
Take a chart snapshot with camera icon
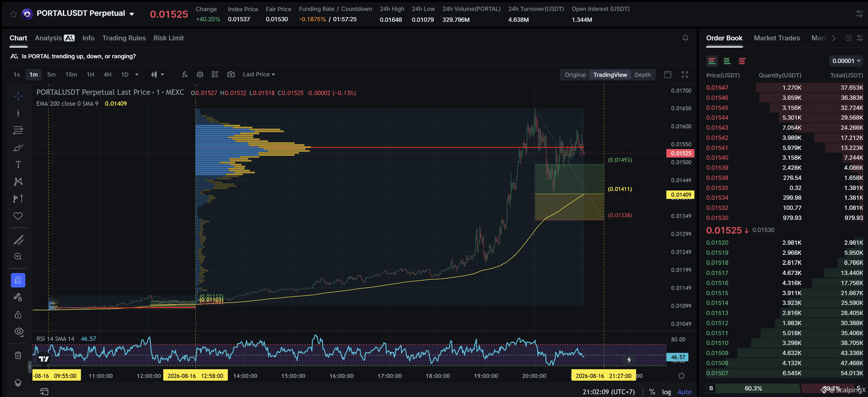[x=231, y=74]
